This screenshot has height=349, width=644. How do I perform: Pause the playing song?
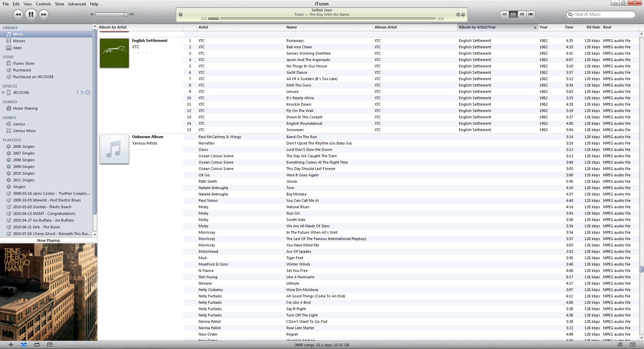pos(31,14)
